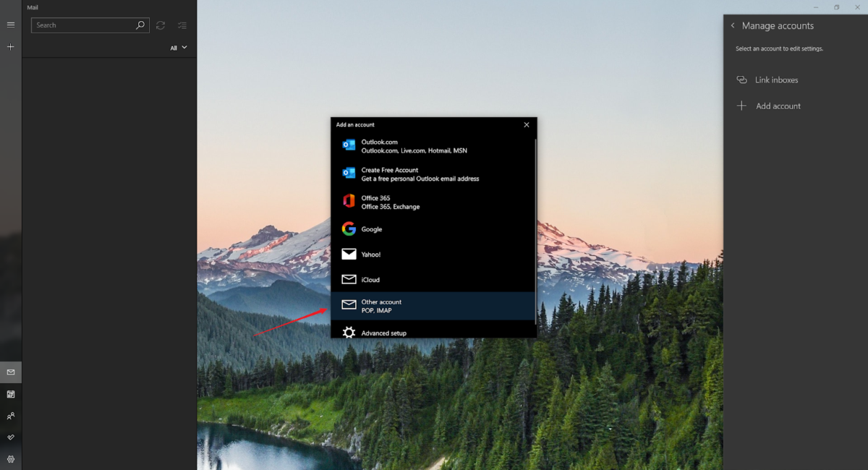This screenshot has height=470, width=868.
Task: Choose Outlook.com account type
Action: pos(433,147)
